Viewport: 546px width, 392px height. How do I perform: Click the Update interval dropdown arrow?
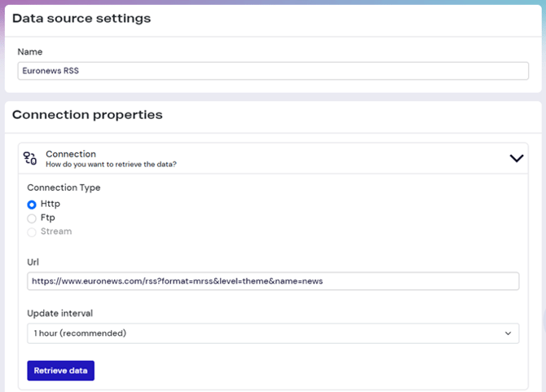[509, 333]
